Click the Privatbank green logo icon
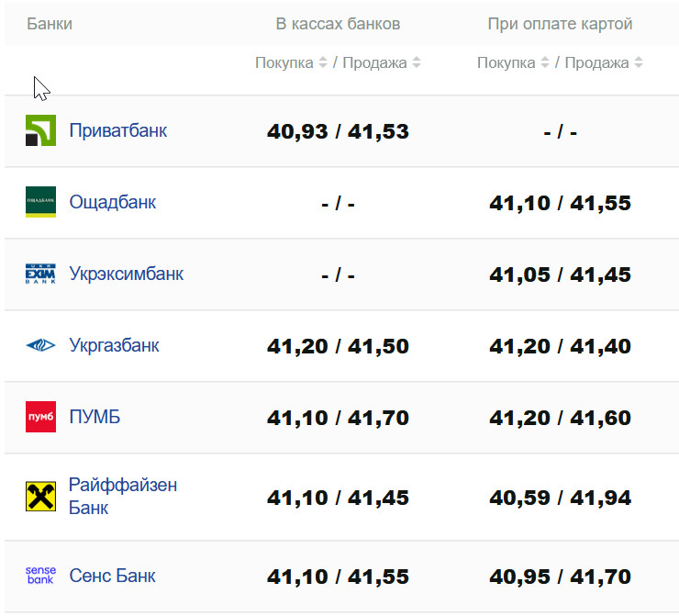The width and height of the screenshot is (679, 616). point(40,130)
